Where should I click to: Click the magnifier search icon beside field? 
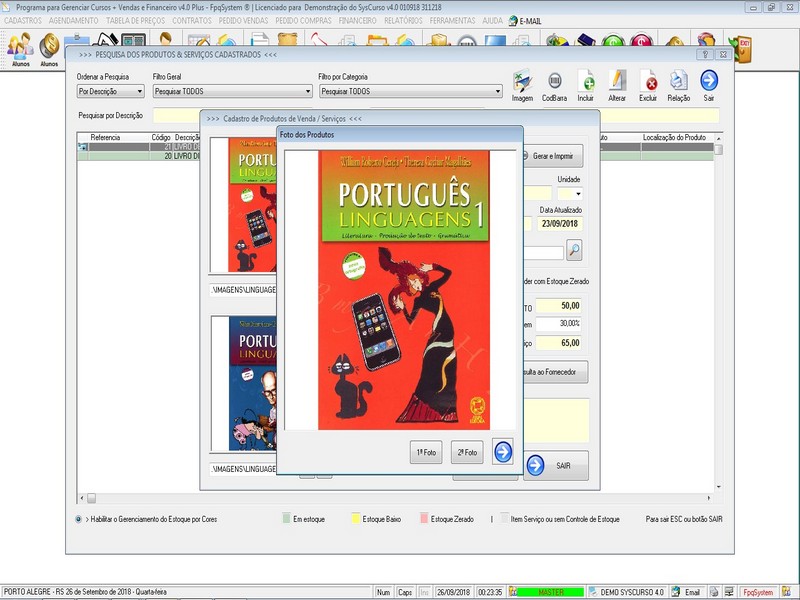tap(574, 250)
